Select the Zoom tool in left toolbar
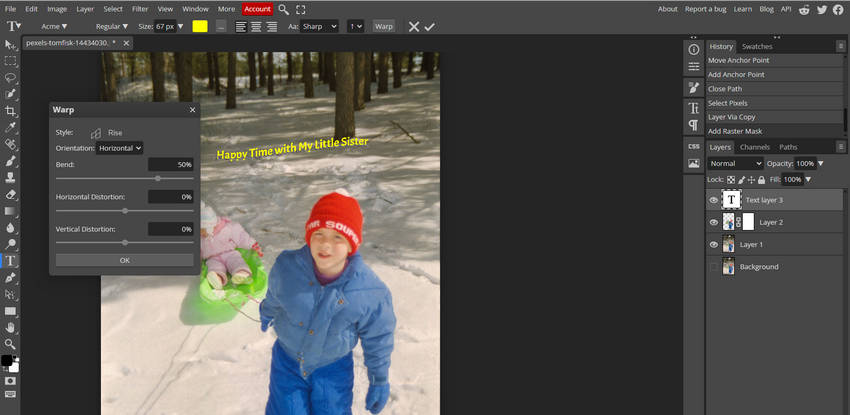Screen dimensions: 850x415 click(10, 344)
